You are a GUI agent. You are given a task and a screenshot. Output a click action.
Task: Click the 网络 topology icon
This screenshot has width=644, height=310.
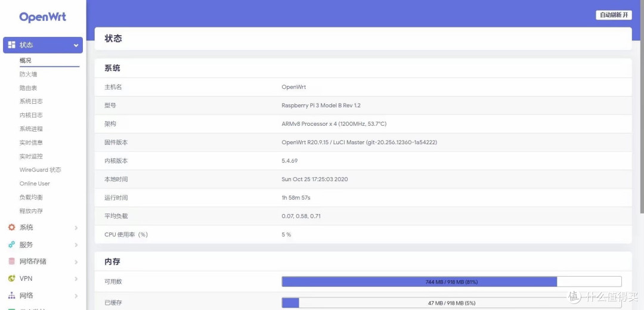(x=11, y=296)
